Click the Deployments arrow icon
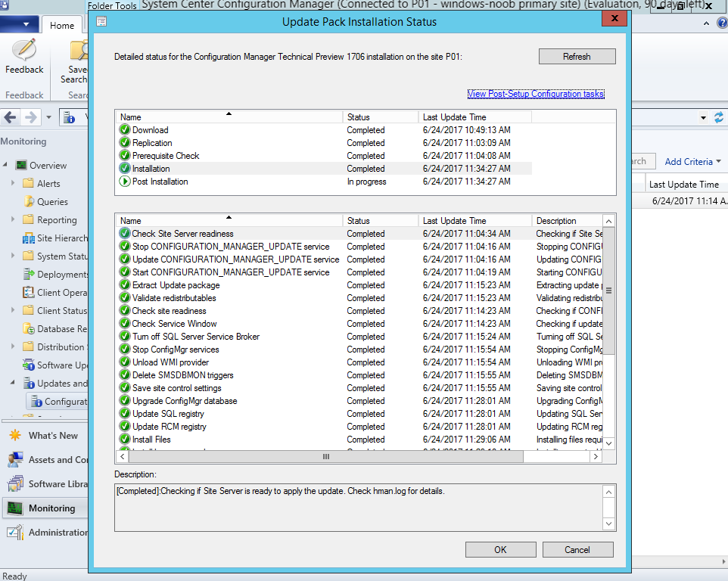Viewport: 728px width, 581px height. click(29, 275)
